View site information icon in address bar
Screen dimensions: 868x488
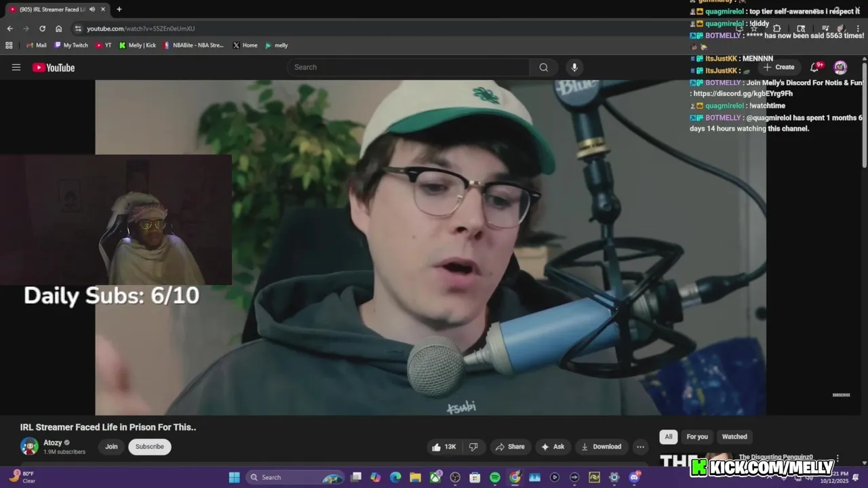coord(78,28)
